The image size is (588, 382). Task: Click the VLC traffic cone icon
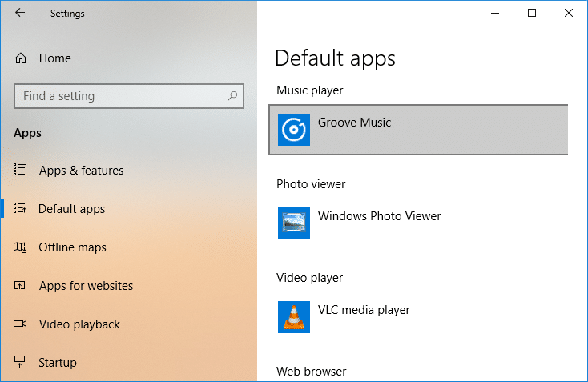294,316
